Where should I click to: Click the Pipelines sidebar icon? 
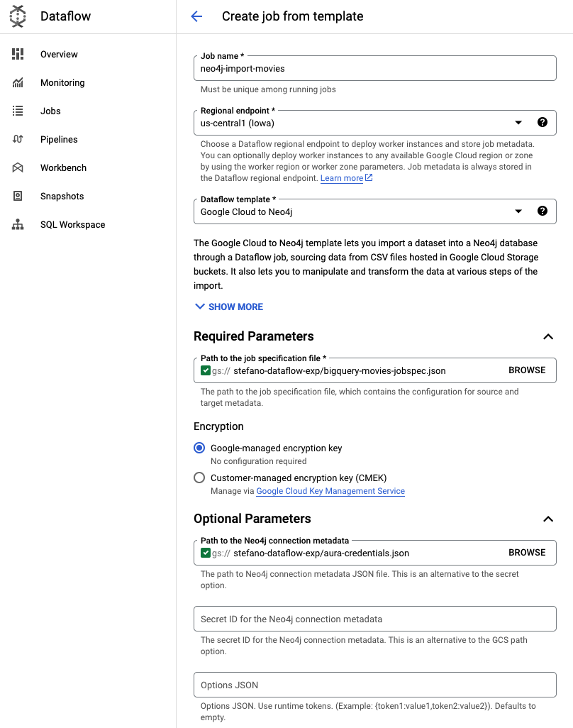click(x=18, y=139)
